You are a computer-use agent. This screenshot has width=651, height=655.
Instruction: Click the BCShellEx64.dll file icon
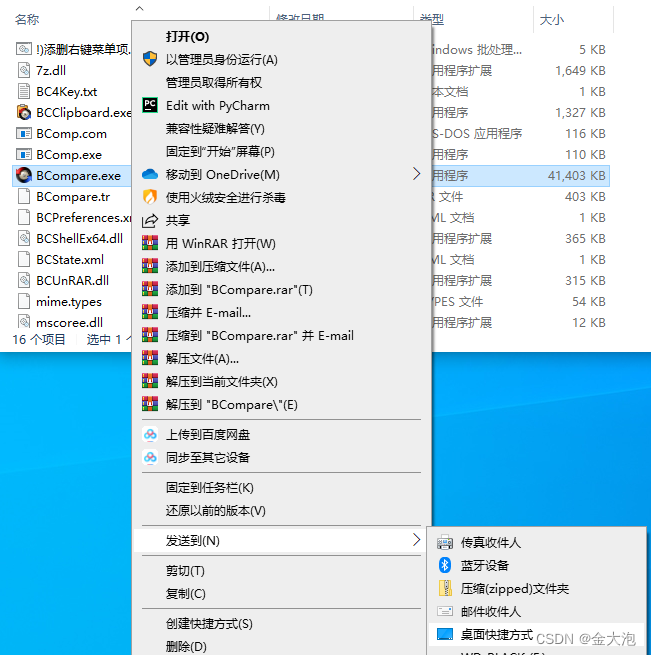tap(24, 239)
